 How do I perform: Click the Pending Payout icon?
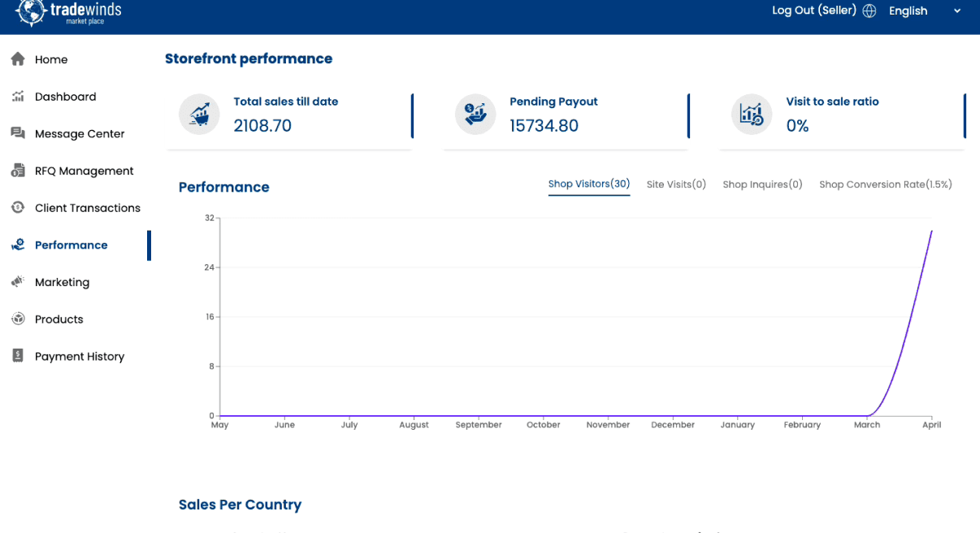[475, 115]
